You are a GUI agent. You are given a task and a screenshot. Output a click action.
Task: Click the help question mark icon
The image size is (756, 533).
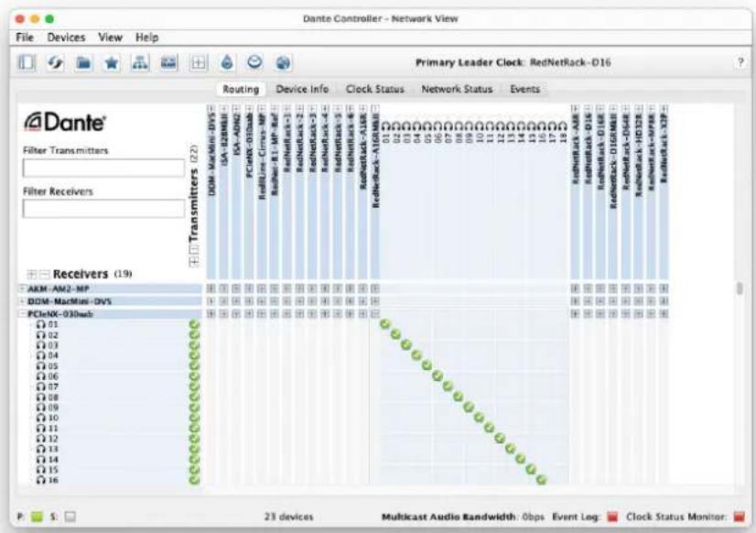(x=740, y=62)
